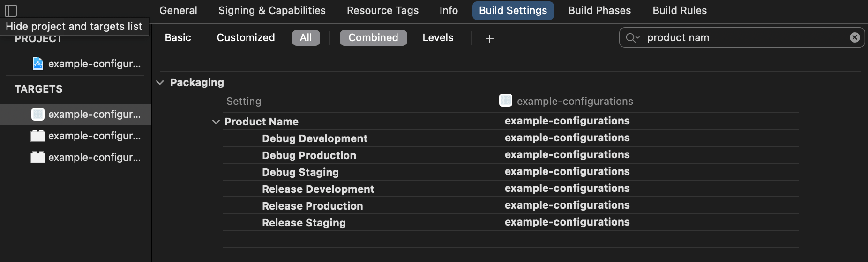868x262 pixels.
Task: Select the example-configurations project file icon
Action: (38, 64)
